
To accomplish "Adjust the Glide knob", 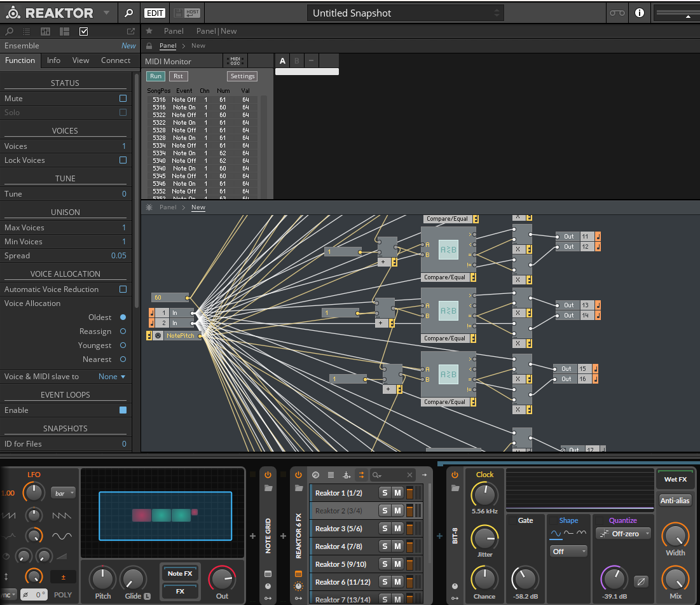I will tap(133, 579).
